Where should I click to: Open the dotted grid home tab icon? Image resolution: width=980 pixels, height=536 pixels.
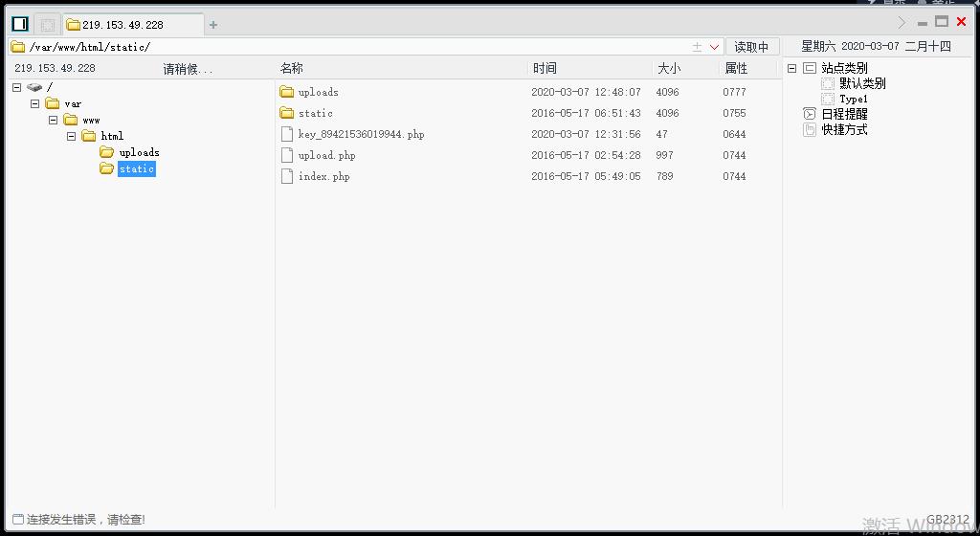[x=48, y=24]
